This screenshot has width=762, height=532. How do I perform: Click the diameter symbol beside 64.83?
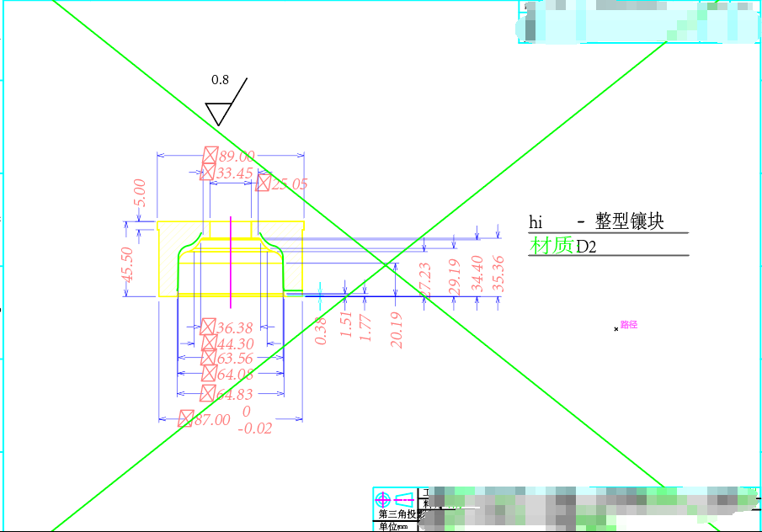pos(208,393)
